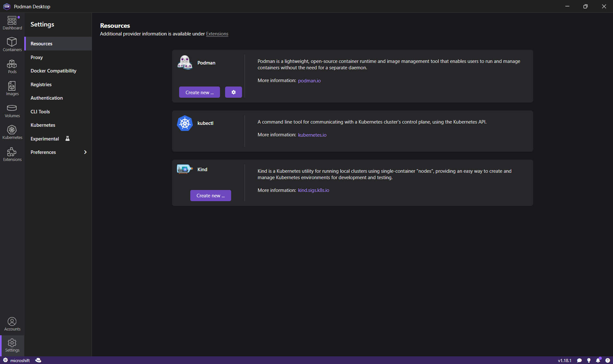
Task: Open the Containers view from the sidebar
Action: click(x=12, y=44)
